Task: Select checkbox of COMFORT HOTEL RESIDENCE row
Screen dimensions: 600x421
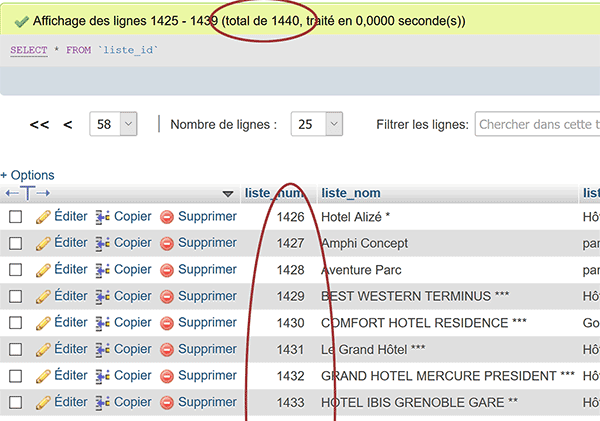Action: coord(15,323)
